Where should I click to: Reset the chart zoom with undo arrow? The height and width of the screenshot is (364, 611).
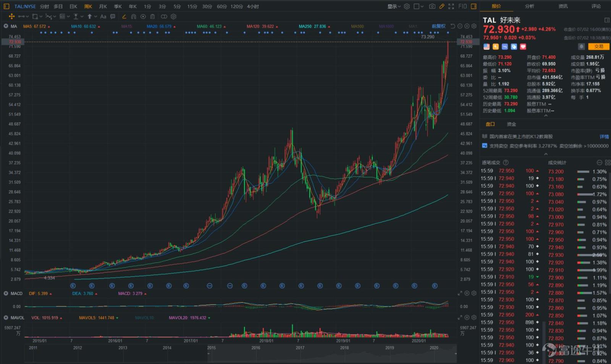[x=453, y=26]
